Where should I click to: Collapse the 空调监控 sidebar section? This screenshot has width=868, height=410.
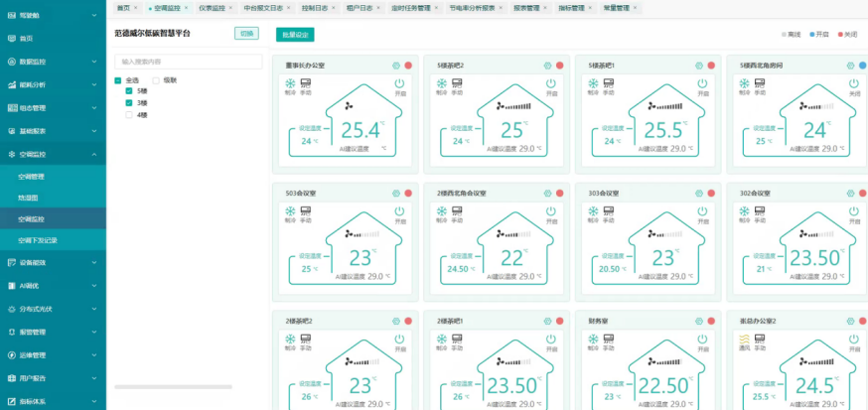click(x=53, y=154)
